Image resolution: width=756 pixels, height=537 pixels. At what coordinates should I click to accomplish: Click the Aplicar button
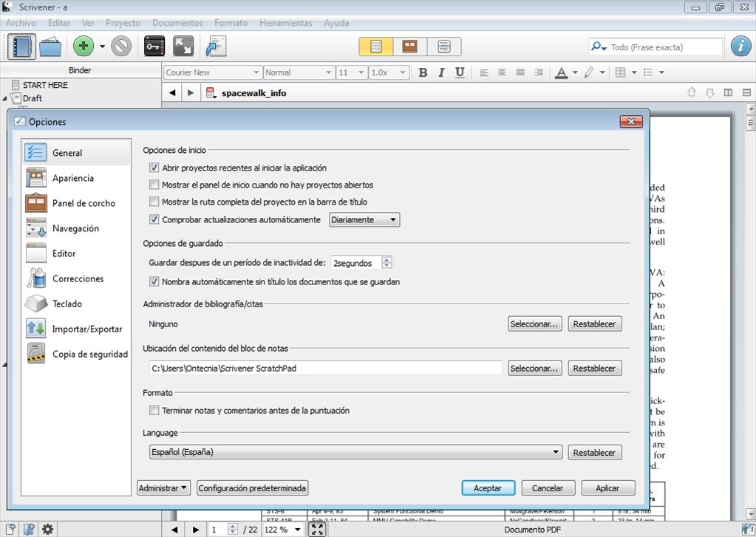tap(607, 488)
